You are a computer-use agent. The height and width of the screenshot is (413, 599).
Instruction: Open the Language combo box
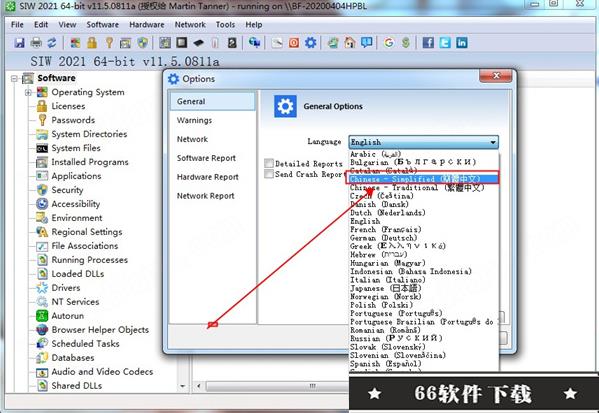coord(423,142)
